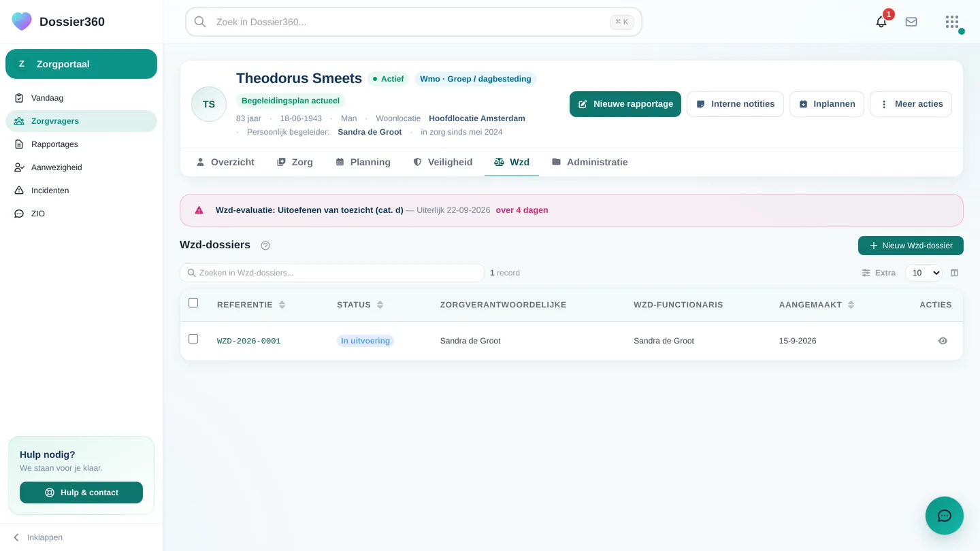Open the mail envelope icon
Image resolution: width=980 pixels, height=551 pixels.
click(911, 22)
